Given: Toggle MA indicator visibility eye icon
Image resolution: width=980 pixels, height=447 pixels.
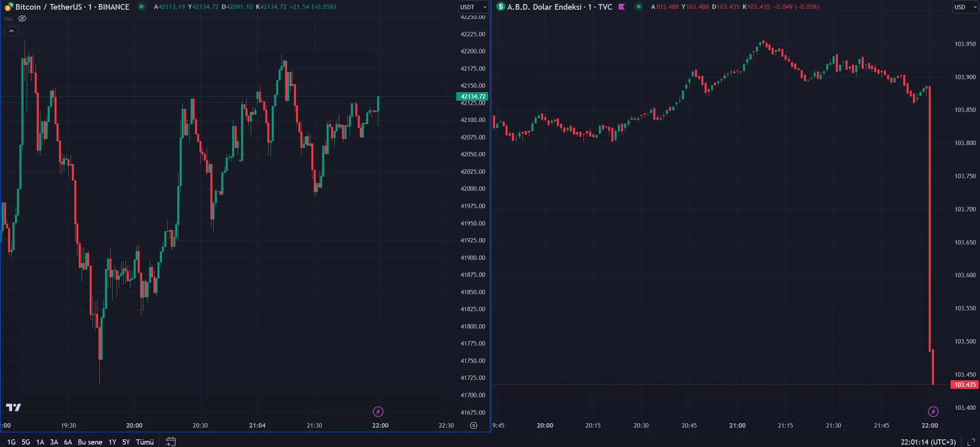Looking at the screenshot, I should [22, 19].
